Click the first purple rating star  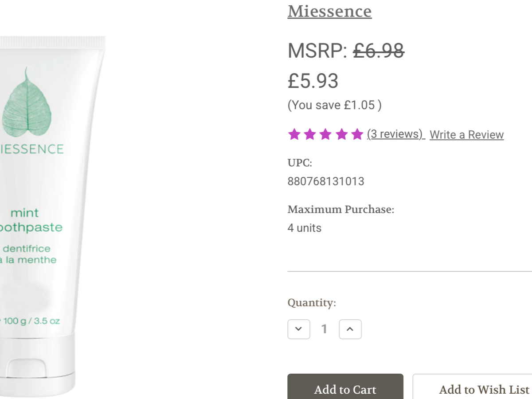[x=294, y=134]
